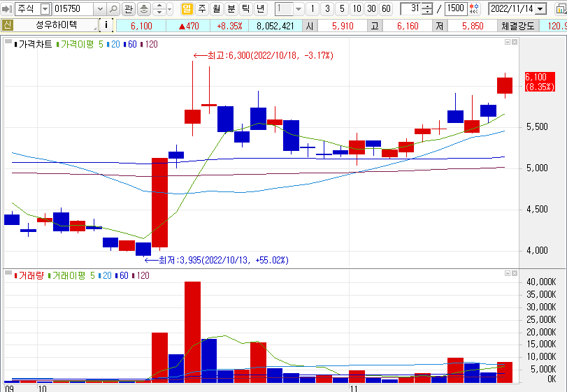Image resolution: width=567 pixels, height=392 pixels.
Task: Click the price chart panel close icon
Action: click(515, 42)
